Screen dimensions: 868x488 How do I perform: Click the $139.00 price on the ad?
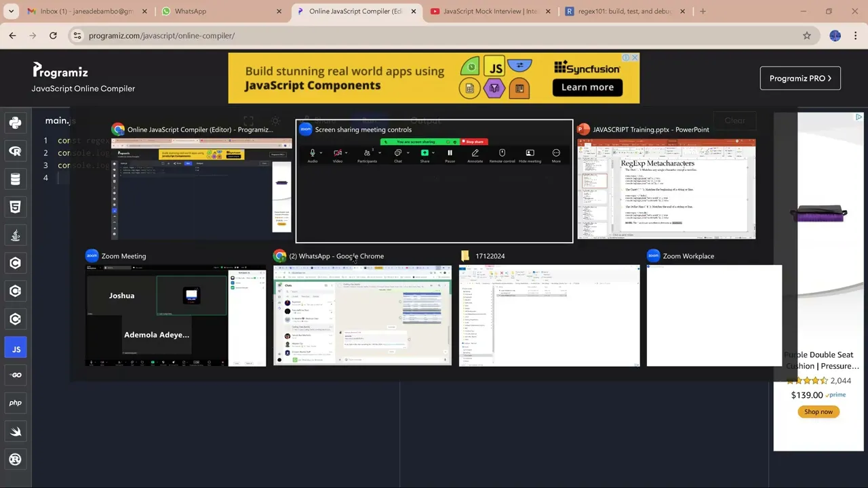coord(807,395)
